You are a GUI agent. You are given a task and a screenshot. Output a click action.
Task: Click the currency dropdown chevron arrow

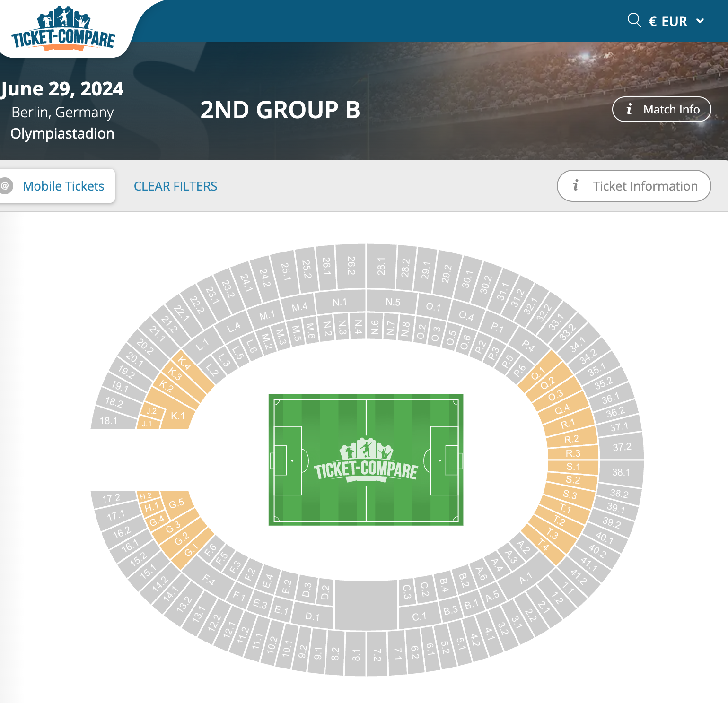[700, 21]
